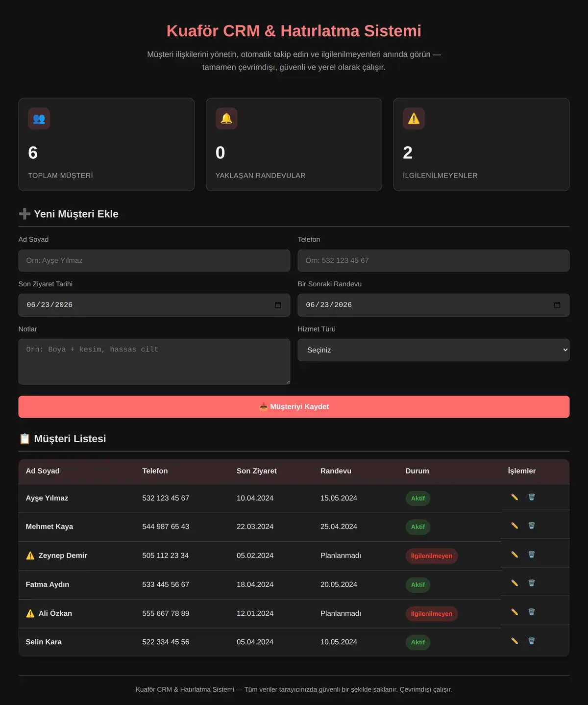Click the Son Ziyaret column header

point(257,471)
